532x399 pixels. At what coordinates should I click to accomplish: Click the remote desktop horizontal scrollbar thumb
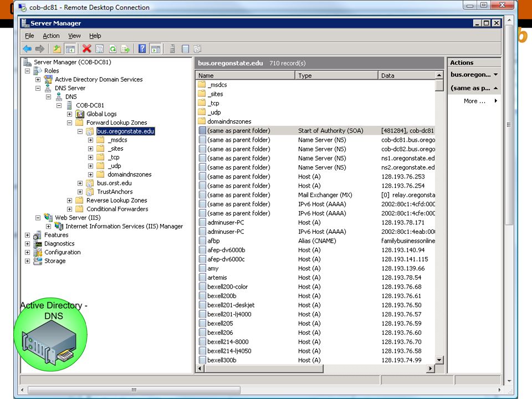pos(134,390)
